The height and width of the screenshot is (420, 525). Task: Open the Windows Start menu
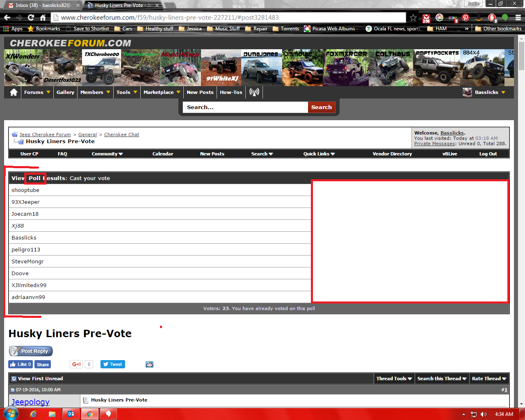(10, 414)
